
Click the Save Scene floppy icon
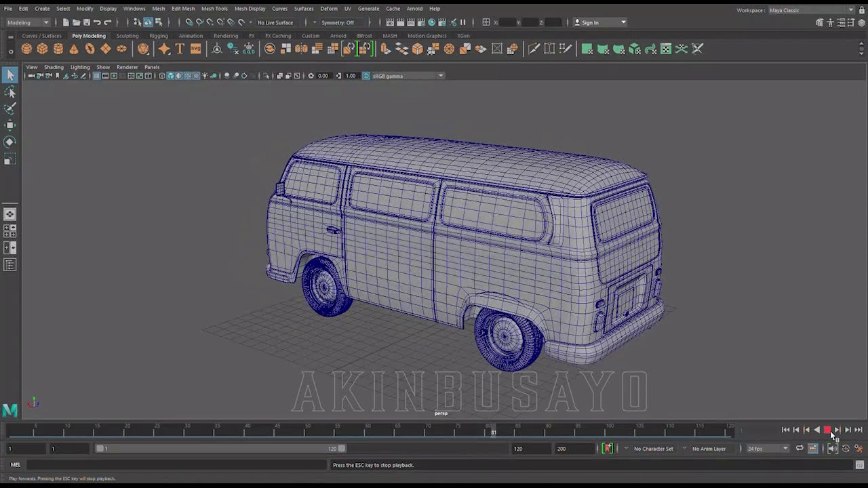pyautogui.click(x=86, y=22)
